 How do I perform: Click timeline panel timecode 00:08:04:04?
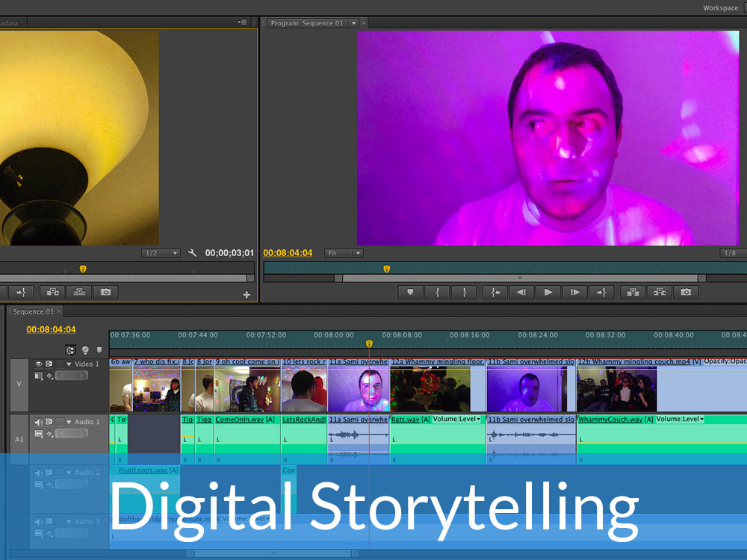tap(51, 329)
